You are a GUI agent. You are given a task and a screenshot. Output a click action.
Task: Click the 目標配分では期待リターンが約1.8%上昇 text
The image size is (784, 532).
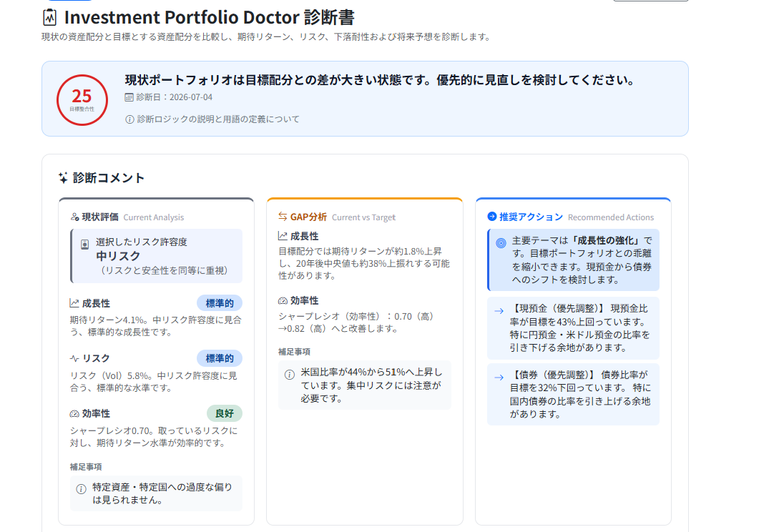[x=364, y=263]
